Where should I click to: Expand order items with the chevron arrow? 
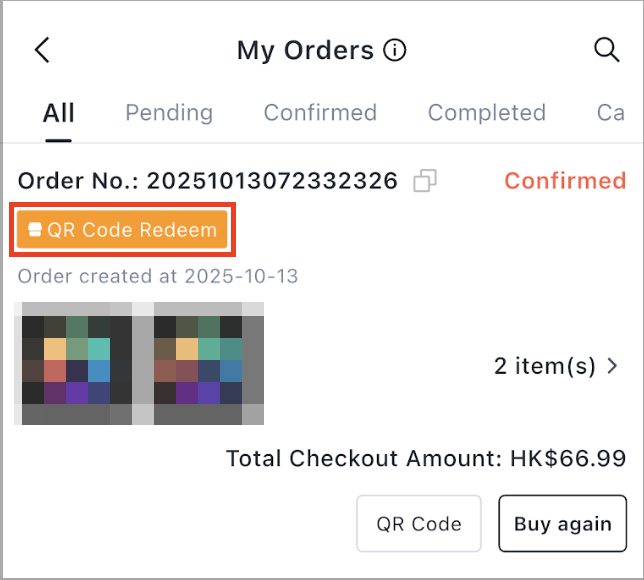click(612, 366)
